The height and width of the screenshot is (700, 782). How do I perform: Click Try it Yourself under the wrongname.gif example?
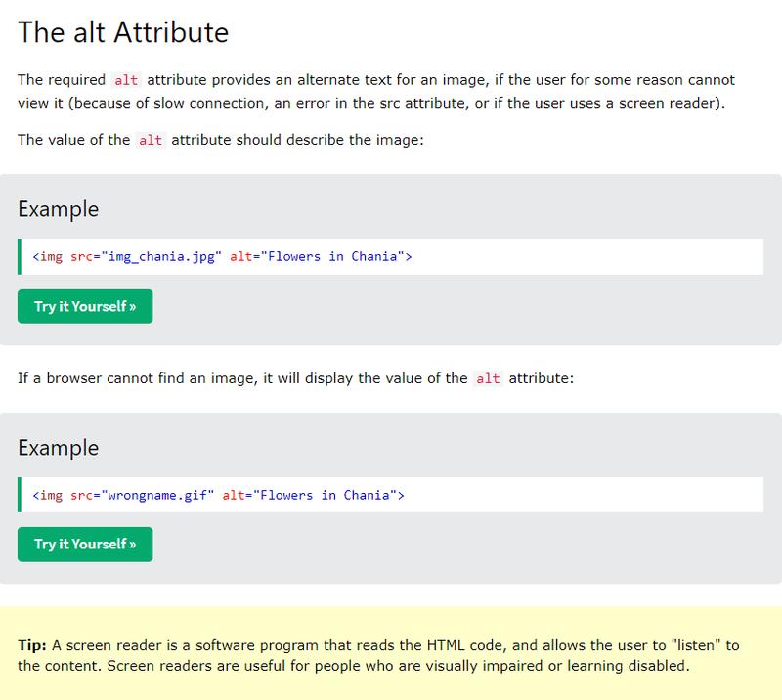coord(85,544)
